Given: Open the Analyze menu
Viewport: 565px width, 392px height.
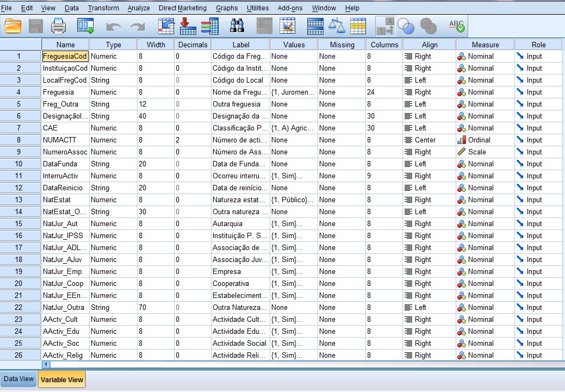Looking at the screenshot, I should 139,8.
